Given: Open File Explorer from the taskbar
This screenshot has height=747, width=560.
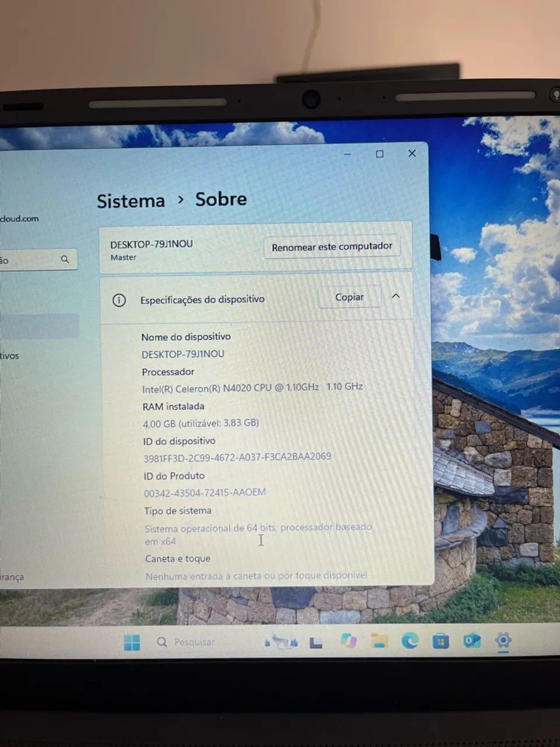Looking at the screenshot, I should (379, 641).
